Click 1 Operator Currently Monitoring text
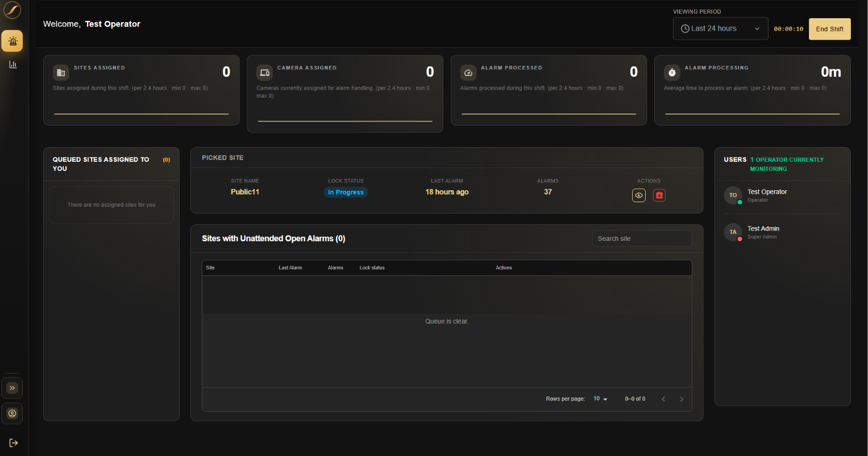This screenshot has width=868, height=456. point(787,164)
